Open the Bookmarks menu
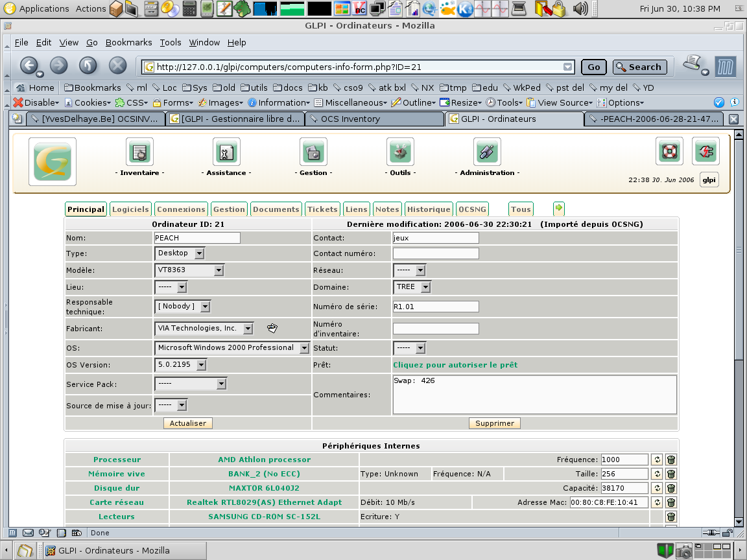The image size is (747, 560). pos(128,42)
